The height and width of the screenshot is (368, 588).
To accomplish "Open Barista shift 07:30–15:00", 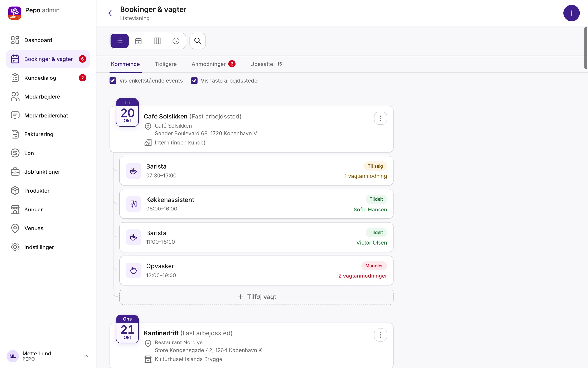I will pyautogui.click(x=256, y=171).
